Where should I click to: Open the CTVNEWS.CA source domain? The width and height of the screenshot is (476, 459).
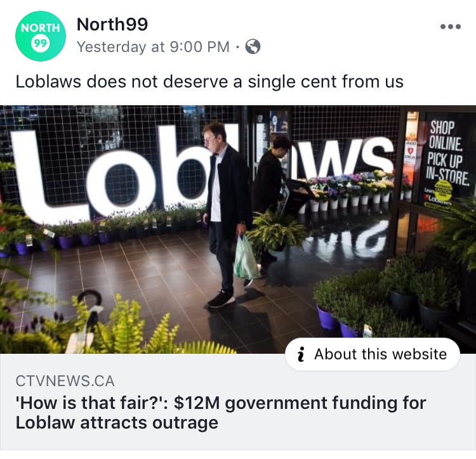(x=65, y=381)
